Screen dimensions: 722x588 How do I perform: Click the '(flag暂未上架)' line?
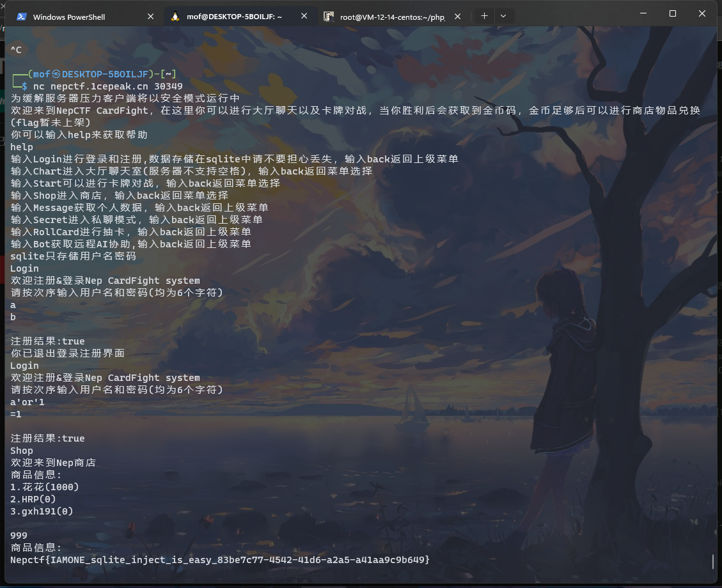(50, 122)
